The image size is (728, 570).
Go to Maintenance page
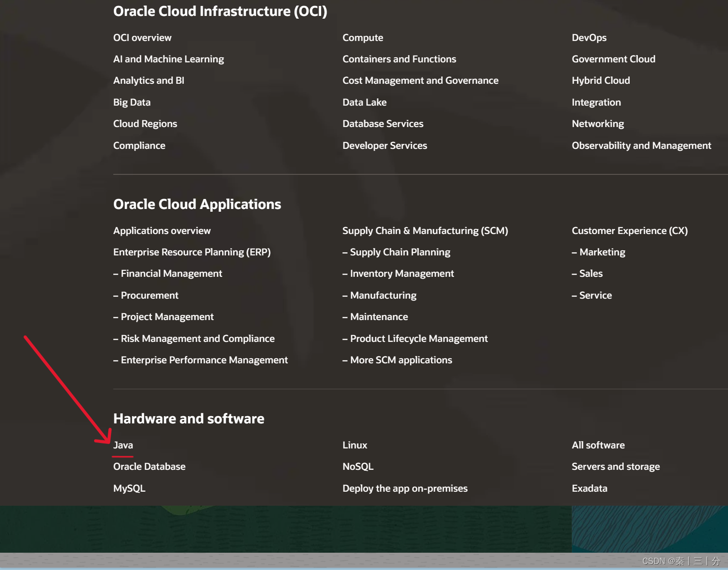[375, 317]
